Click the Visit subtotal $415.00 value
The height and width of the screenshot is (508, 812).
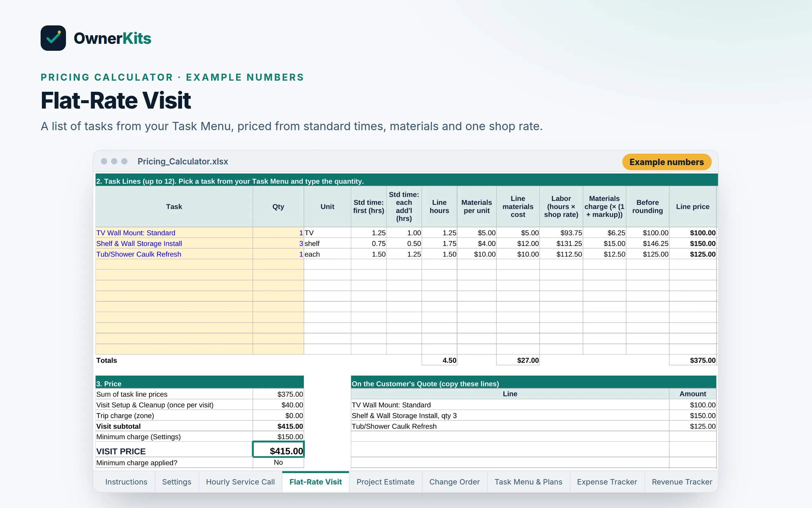278,426
